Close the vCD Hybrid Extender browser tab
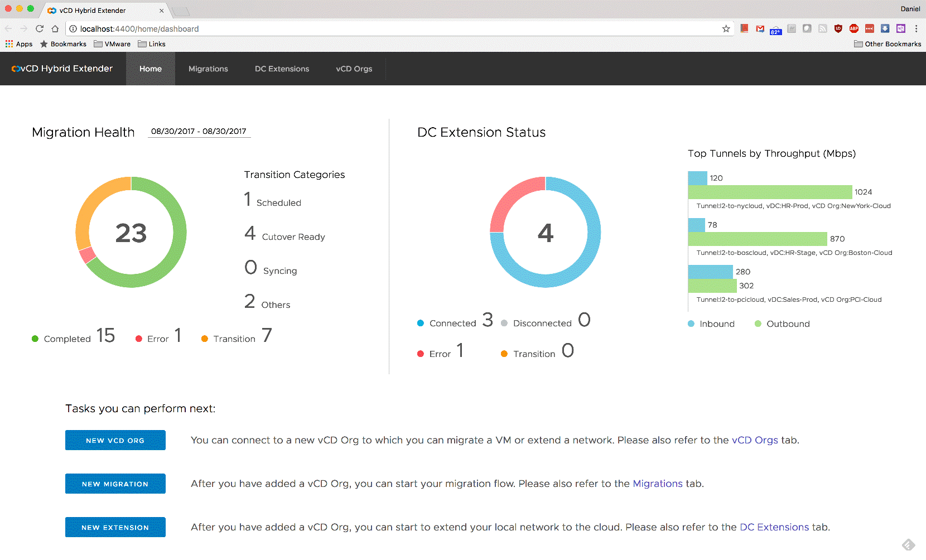This screenshot has height=560, width=926. pos(162,11)
